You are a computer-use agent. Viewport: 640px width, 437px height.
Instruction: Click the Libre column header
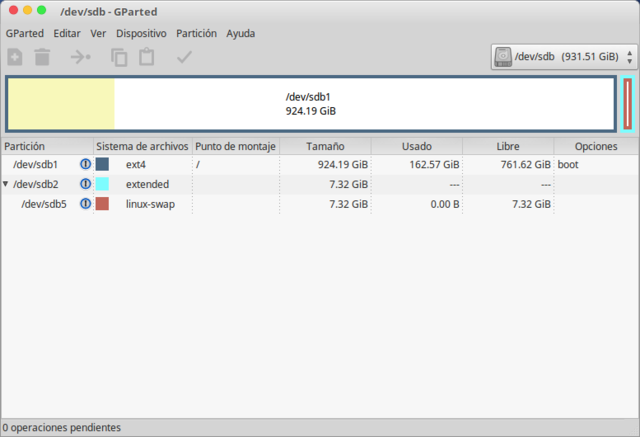tap(508, 146)
